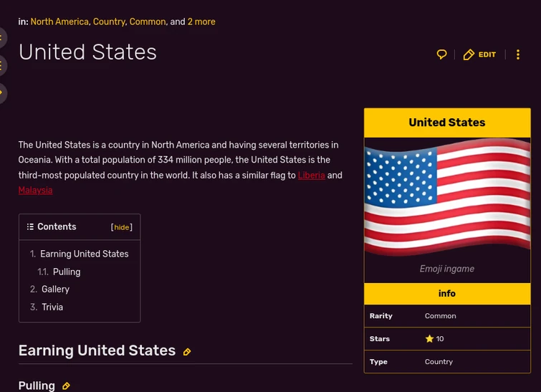Click the EDIT page button
Screen dimensions: 541x392
point(479,54)
